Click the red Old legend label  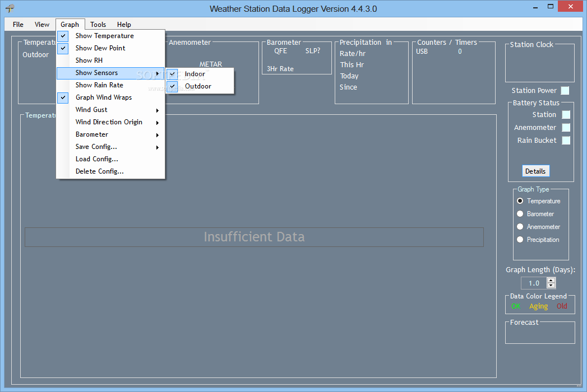pos(562,306)
